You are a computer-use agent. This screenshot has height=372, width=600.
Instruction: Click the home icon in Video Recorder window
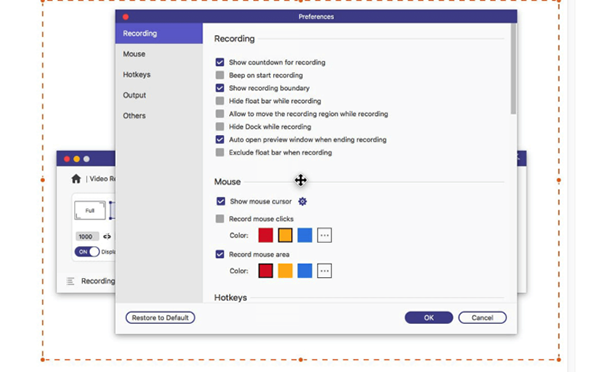click(76, 179)
